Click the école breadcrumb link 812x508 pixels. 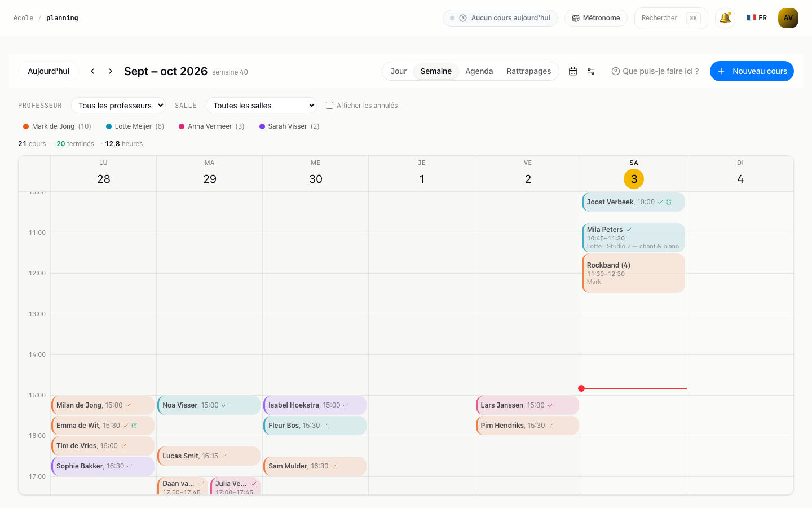point(23,18)
